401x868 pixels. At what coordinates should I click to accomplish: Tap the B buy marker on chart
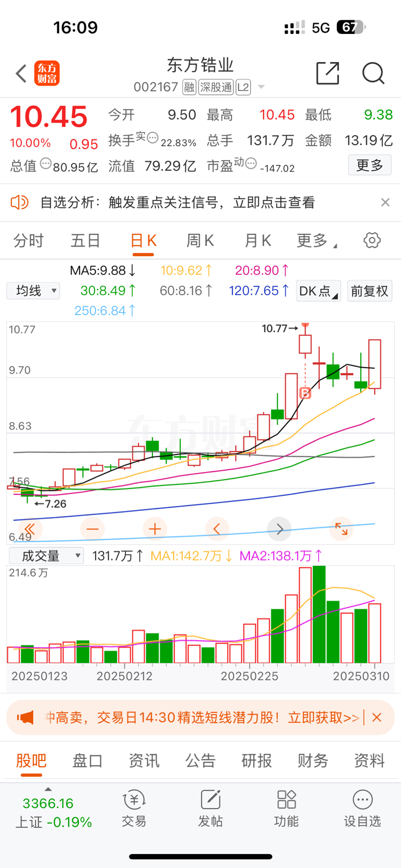[x=305, y=393]
